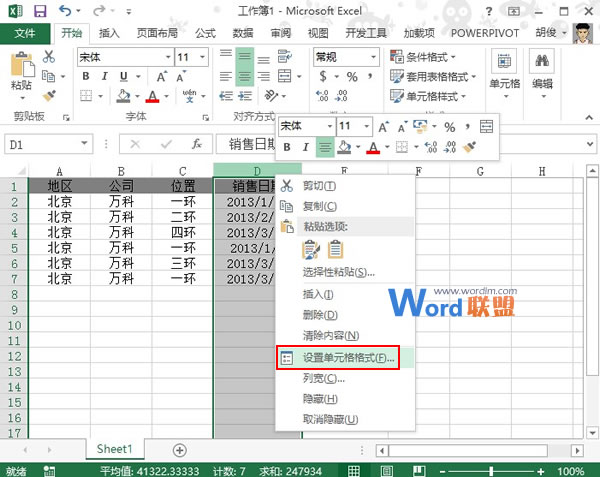Click zoom level 100% in status bar
Viewport: 600px width, 477px height.
pyautogui.click(x=570, y=471)
